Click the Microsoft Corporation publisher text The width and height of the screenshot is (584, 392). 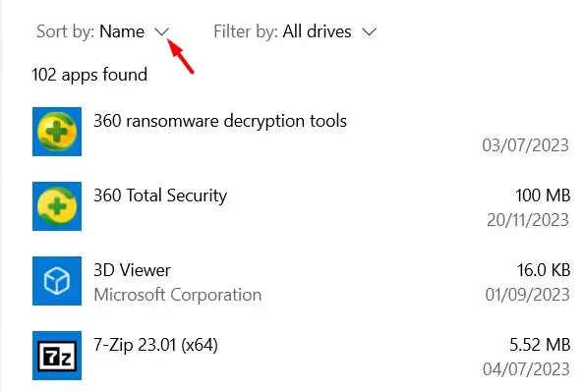(178, 295)
